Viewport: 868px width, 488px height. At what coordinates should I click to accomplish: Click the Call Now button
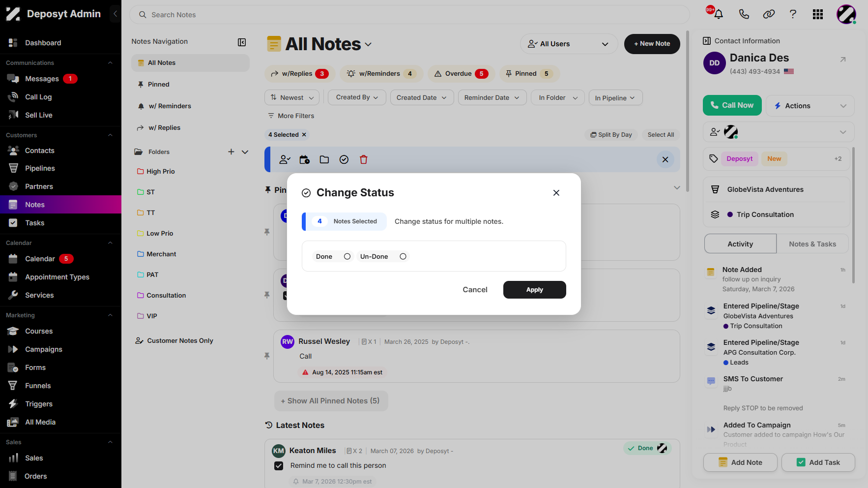(x=732, y=105)
